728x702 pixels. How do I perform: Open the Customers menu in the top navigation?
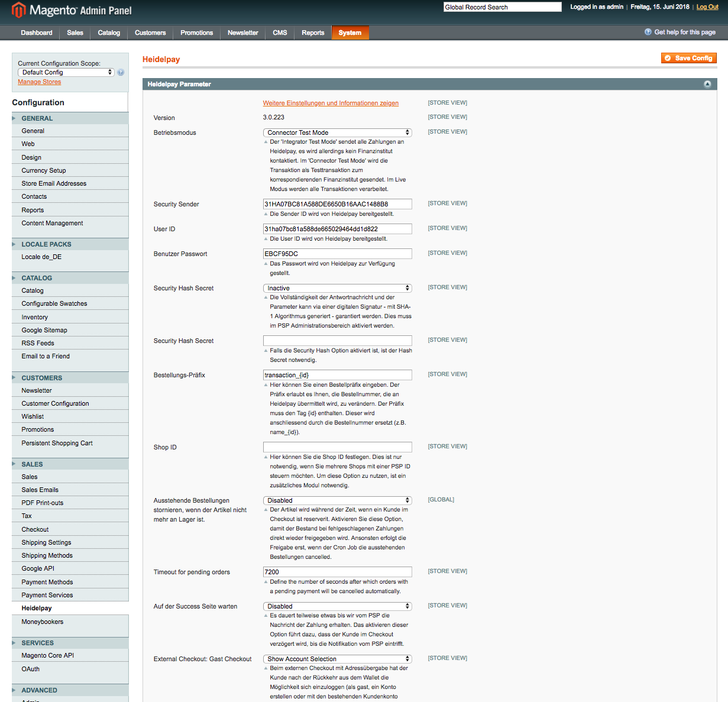150,33
